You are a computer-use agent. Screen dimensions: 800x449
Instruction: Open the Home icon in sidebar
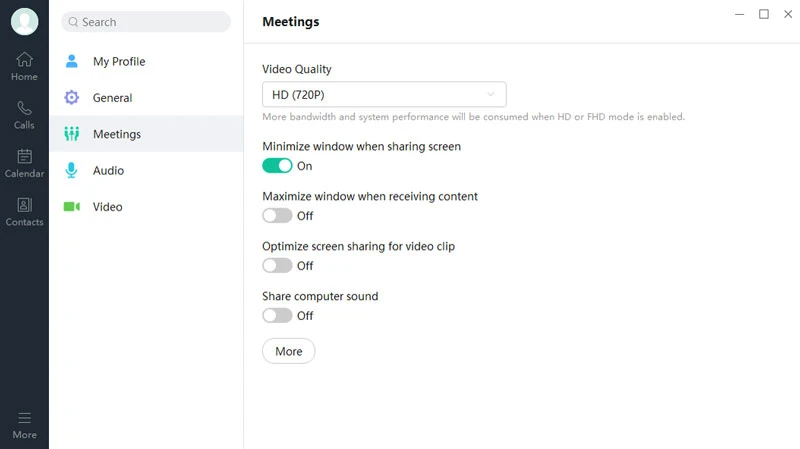24,60
